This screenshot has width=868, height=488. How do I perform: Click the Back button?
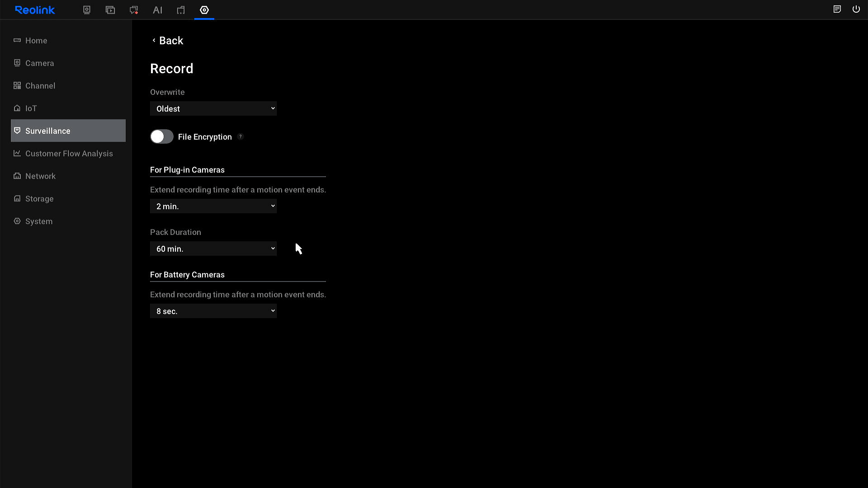[167, 40]
